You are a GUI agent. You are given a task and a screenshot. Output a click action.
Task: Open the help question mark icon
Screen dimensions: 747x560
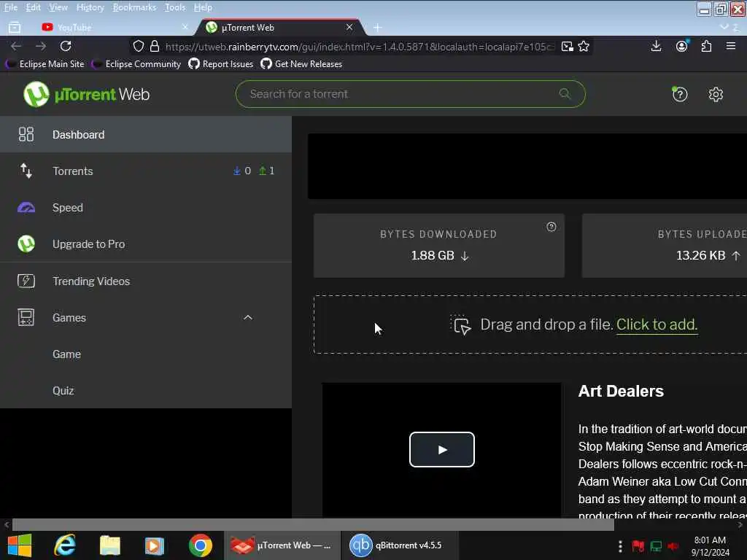[679, 94]
